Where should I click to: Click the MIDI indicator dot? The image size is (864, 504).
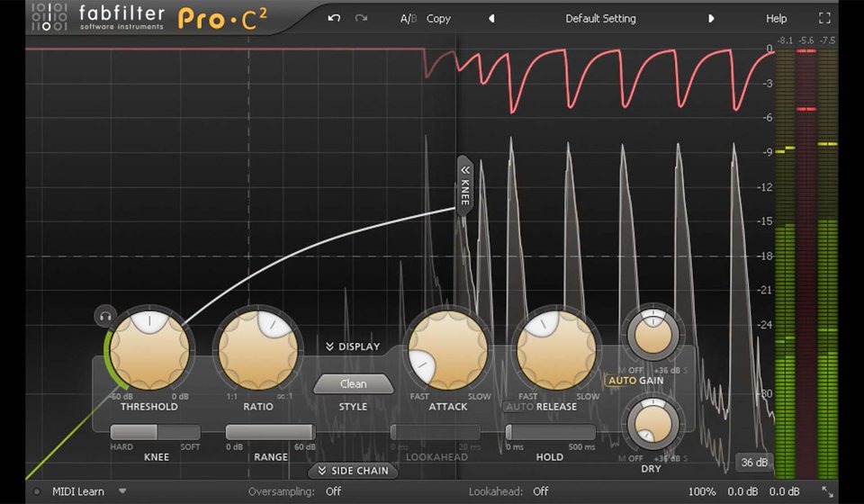[37, 491]
